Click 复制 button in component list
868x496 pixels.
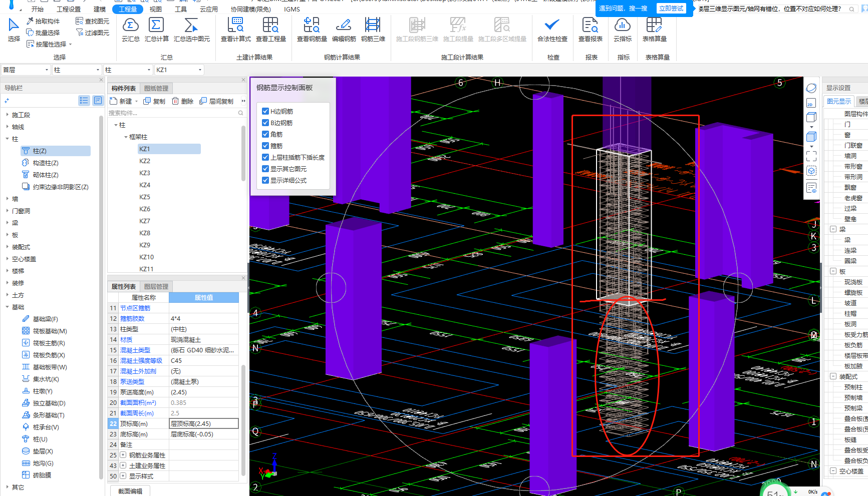[x=154, y=101]
